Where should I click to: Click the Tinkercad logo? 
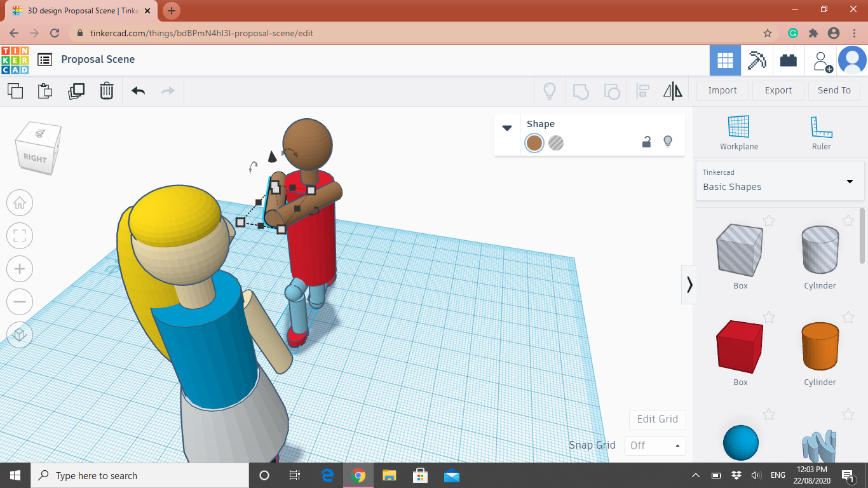click(15, 60)
